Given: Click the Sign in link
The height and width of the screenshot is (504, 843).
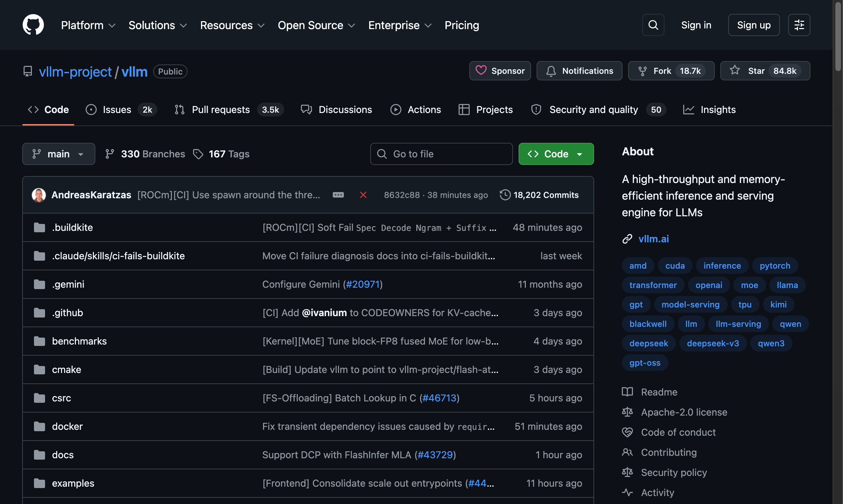Looking at the screenshot, I should pyautogui.click(x=696, y=25).
